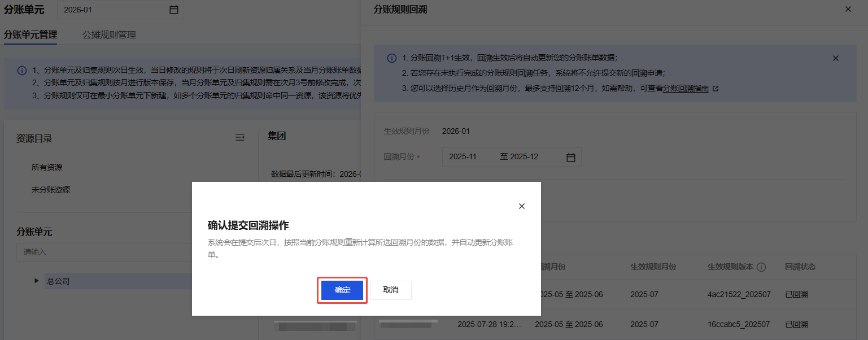Confirm the rollback with the 确定 button

click(342, 290)
